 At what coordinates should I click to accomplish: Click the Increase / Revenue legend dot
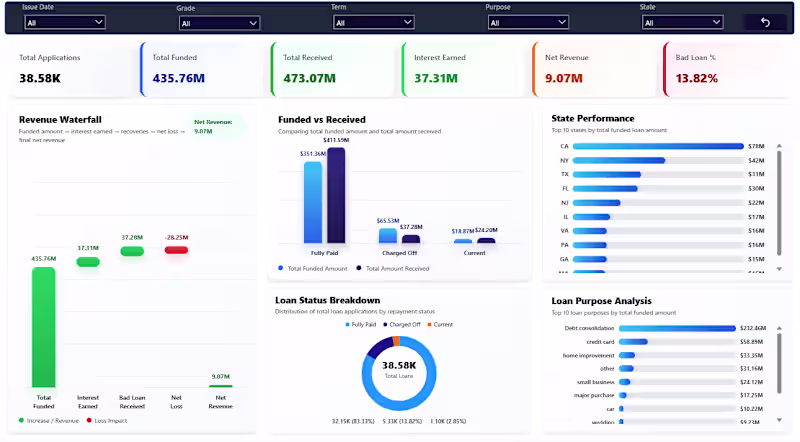[x=21, y=421]
